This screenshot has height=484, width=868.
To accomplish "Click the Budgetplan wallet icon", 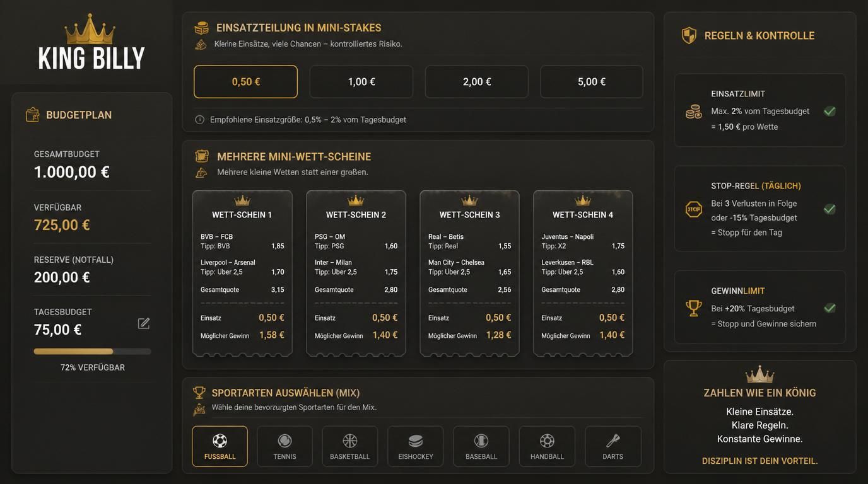I will 32,115.
